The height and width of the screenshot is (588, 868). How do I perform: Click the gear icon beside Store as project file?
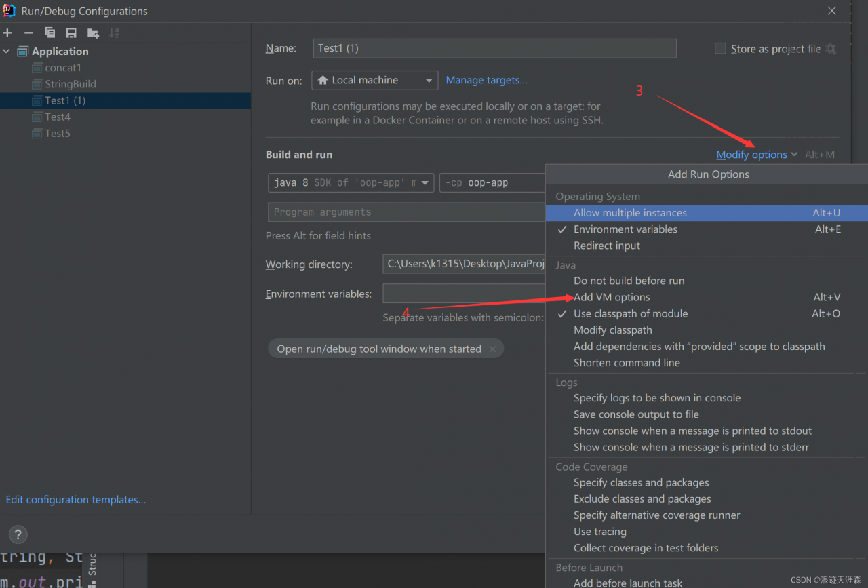click(x=831, y=49)
